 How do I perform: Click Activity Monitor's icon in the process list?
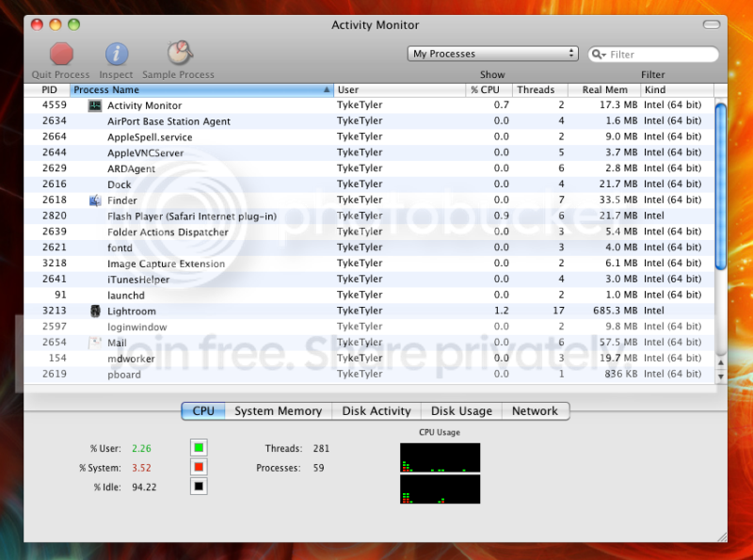pos(94,104)
